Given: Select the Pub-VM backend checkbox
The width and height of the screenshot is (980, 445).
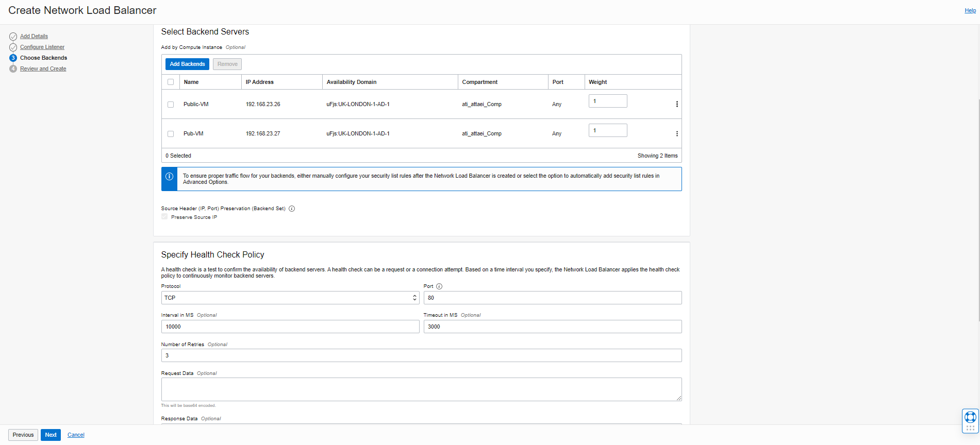Looking at the screenshot, I should 171,134.
